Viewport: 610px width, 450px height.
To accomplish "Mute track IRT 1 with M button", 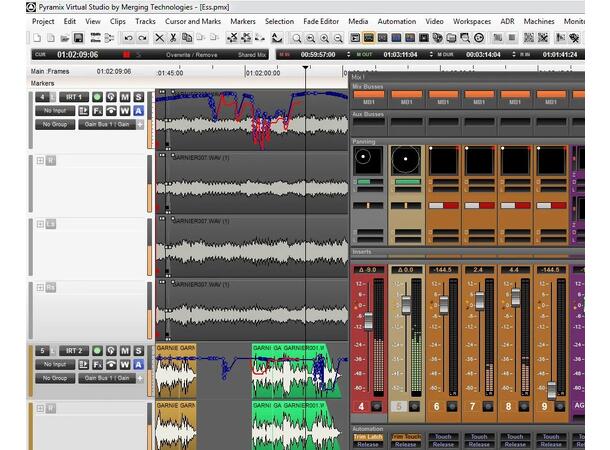I will pos(125,97).
